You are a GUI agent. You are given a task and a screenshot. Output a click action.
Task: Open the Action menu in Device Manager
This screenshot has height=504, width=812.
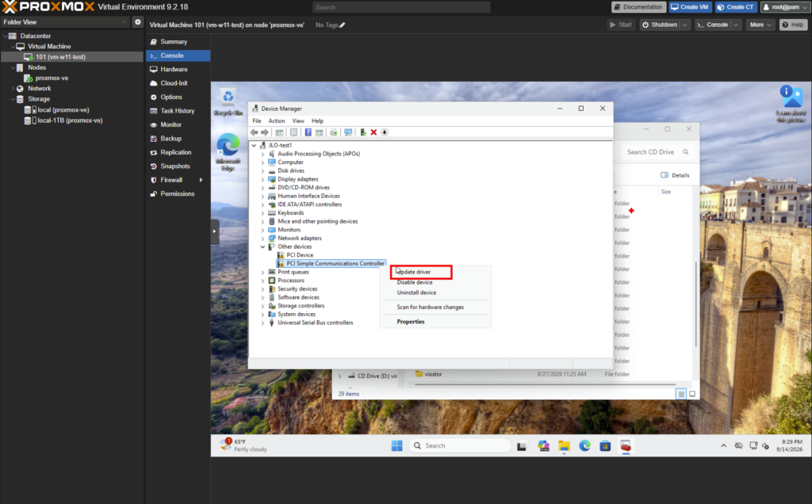(277, 120)
